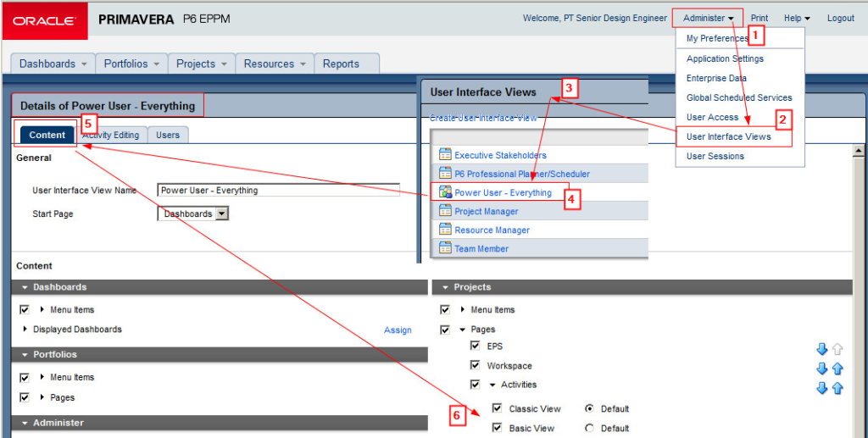The image size is (868, 438).
Task: Choose User Sessions menu entry
Action: click(715, 156)
